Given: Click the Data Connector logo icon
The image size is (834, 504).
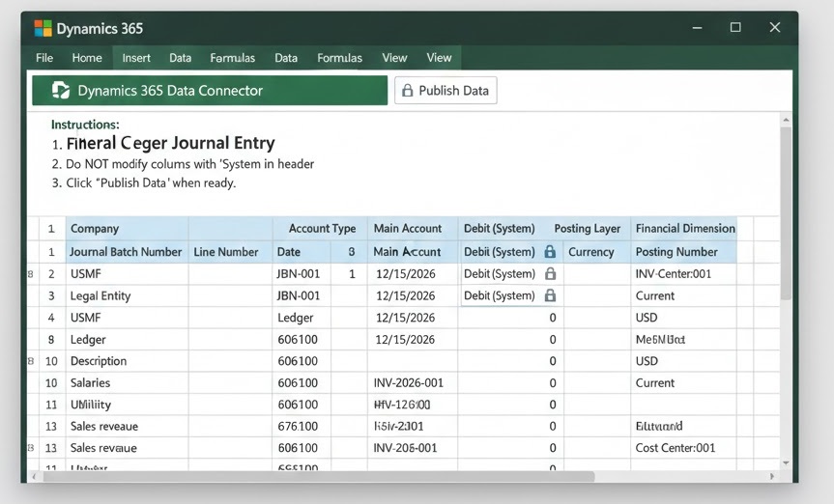Looking at the screenshot, I should pos(61,91).
